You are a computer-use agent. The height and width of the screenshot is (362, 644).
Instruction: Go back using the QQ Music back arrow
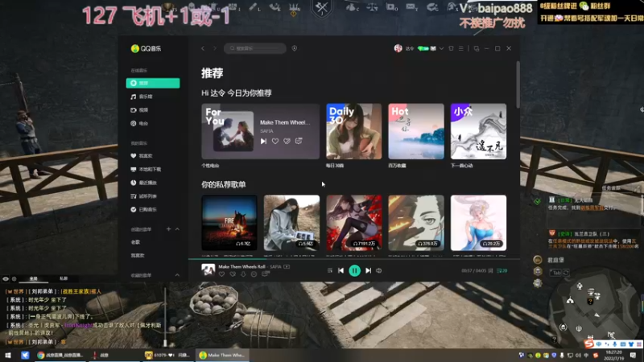203,48
